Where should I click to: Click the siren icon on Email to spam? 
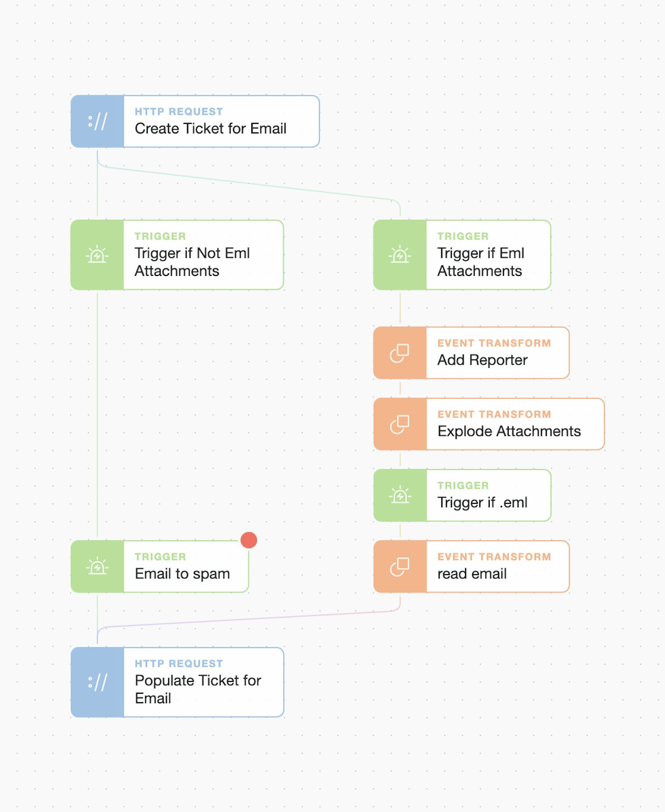tap(97, 567)
